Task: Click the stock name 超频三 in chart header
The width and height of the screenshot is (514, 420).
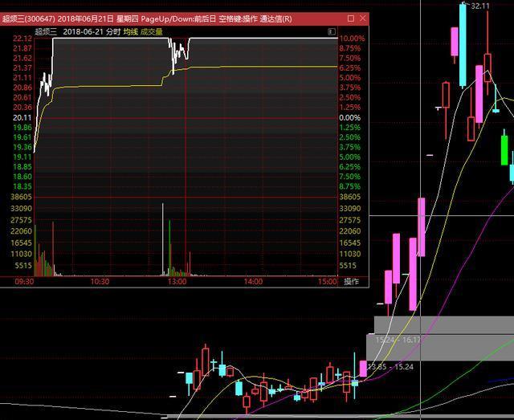Action: 46,32
